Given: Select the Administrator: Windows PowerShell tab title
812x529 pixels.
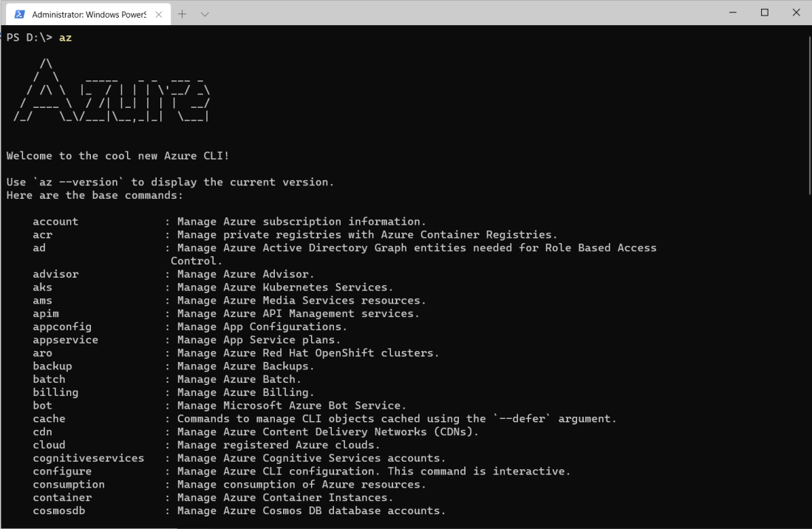Looking at the screenshot, I should coord(89,14).
